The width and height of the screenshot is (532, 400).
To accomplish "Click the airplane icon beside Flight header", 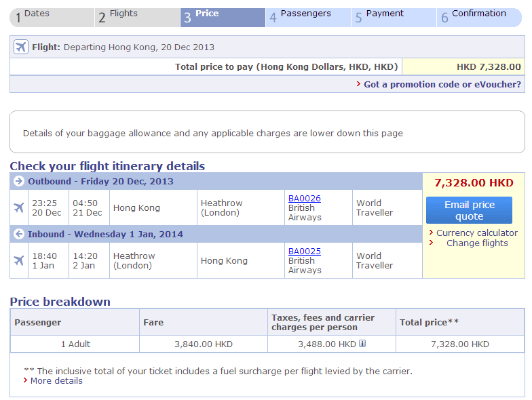I will [20, 47].
